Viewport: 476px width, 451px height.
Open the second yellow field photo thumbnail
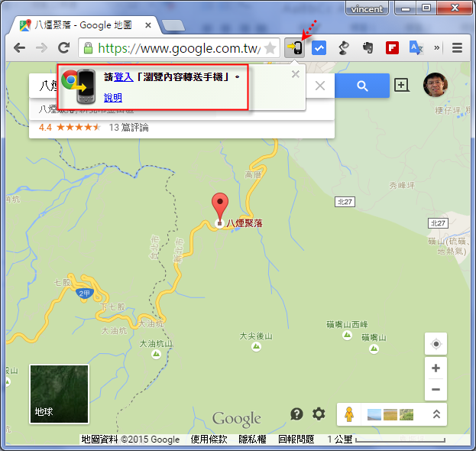pyautogui.click(x=390, y=414)
